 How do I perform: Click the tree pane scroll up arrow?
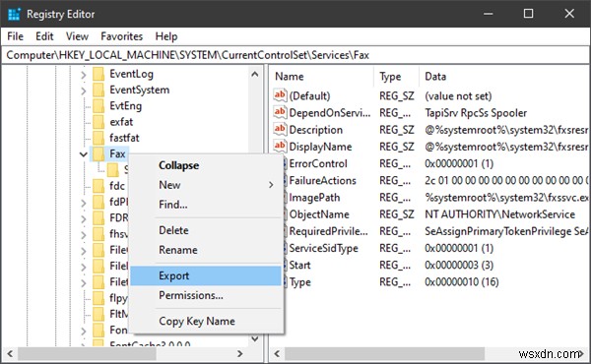255,74
